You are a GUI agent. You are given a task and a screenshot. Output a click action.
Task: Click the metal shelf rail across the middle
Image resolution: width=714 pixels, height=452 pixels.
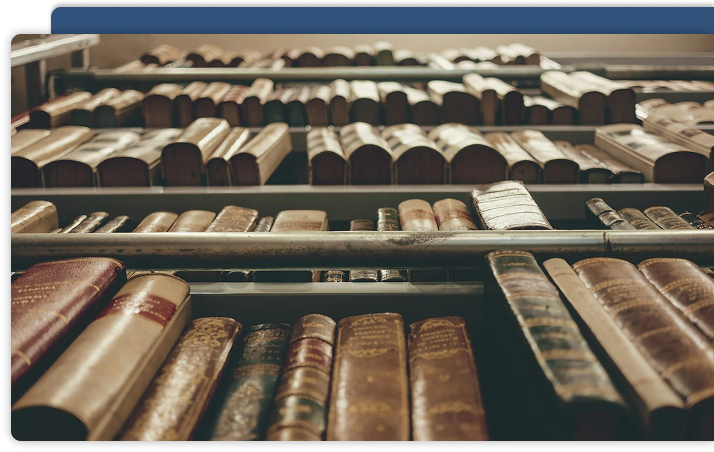click(300, 243)
